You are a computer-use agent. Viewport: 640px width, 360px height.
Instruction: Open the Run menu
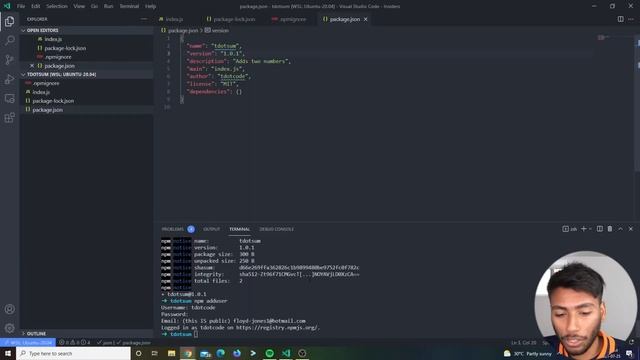109,6
